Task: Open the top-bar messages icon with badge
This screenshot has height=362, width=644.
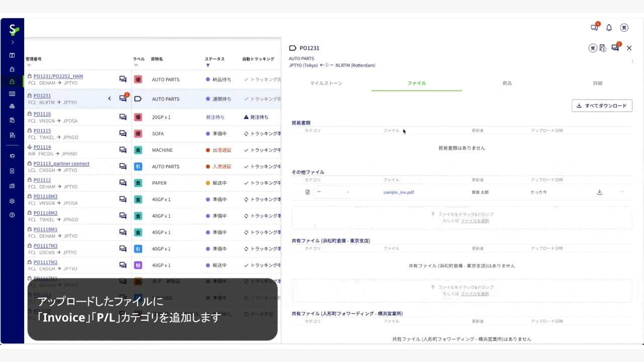Action: click(594, 28)
